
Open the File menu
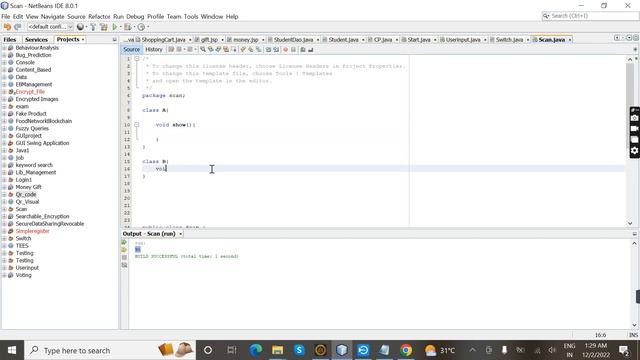tap(6, 17)
